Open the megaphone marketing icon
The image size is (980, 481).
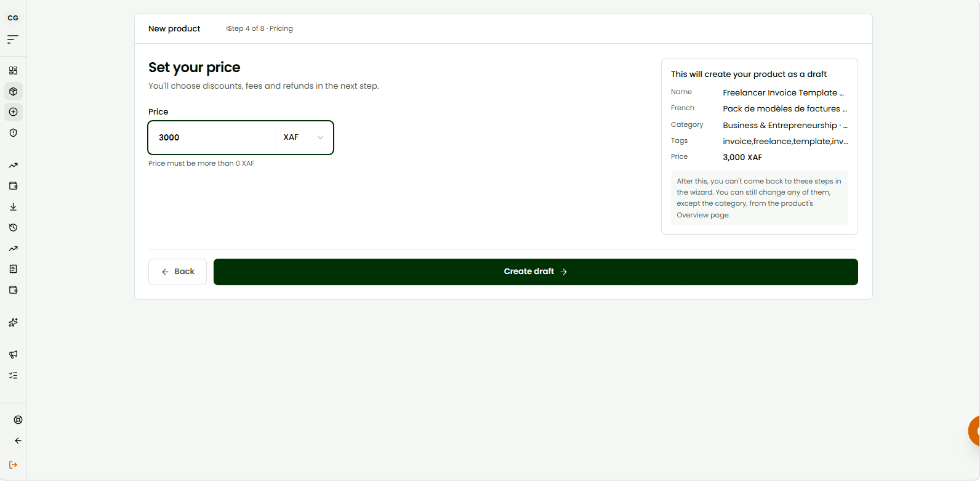coord(14,354)
